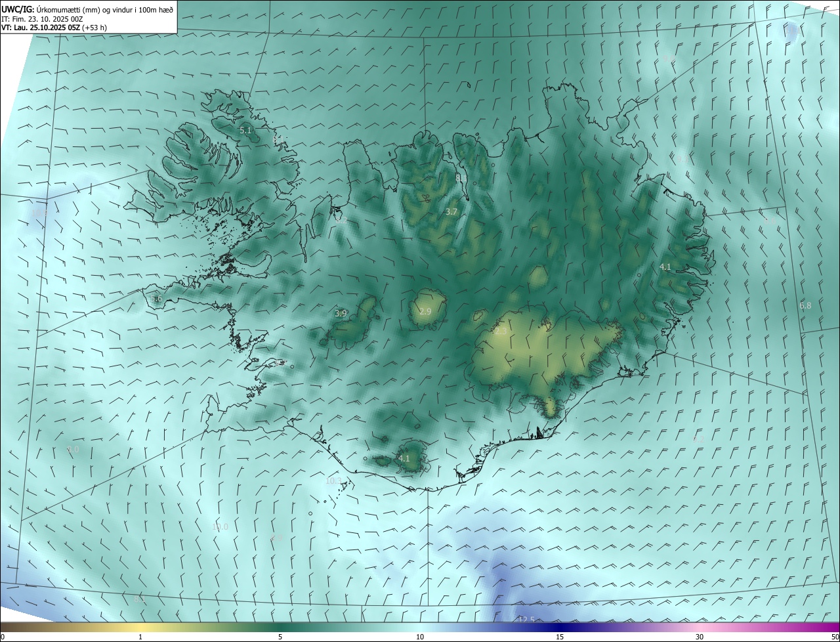The height and width of the screenshot is (642, 840).
Task: Click the 2.3 value on the large glacier
Action: 501,332
